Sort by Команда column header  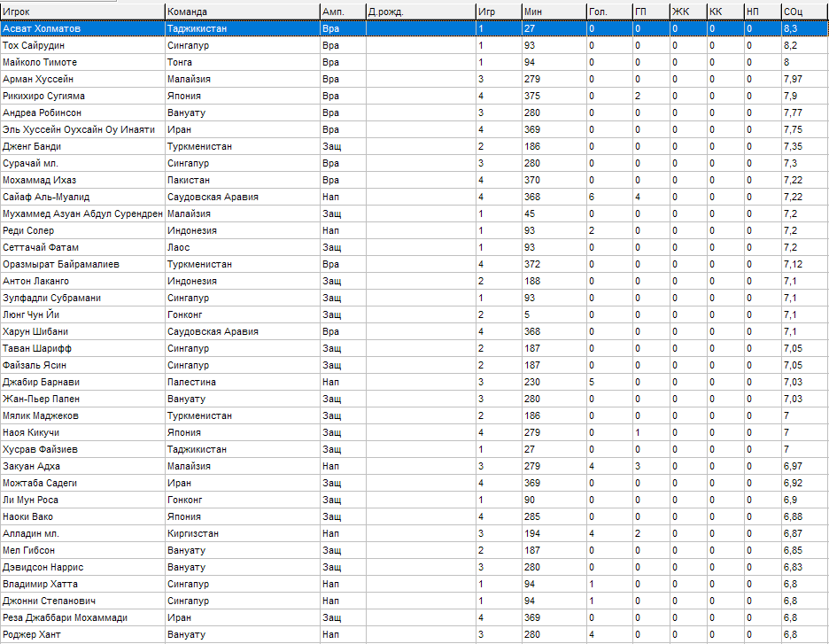(x=241, y=12)
